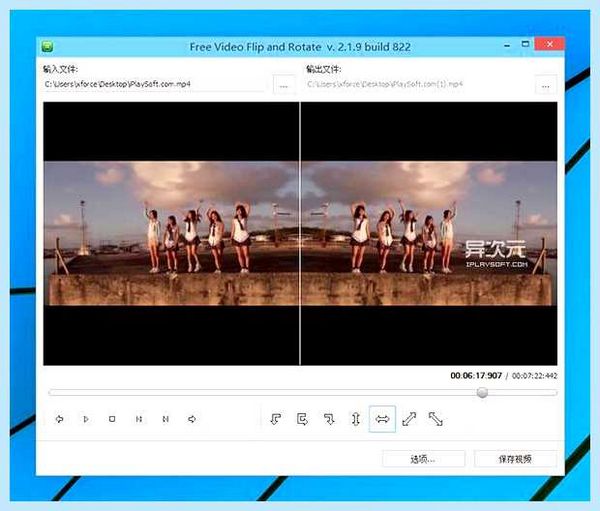Open the 选项 options dialog

pyautogui.click(x=423, y=459)
